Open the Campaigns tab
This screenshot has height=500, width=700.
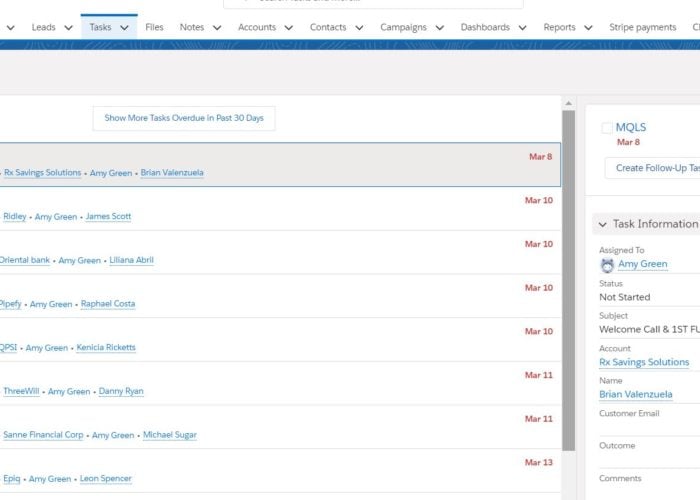pos(403,27)
